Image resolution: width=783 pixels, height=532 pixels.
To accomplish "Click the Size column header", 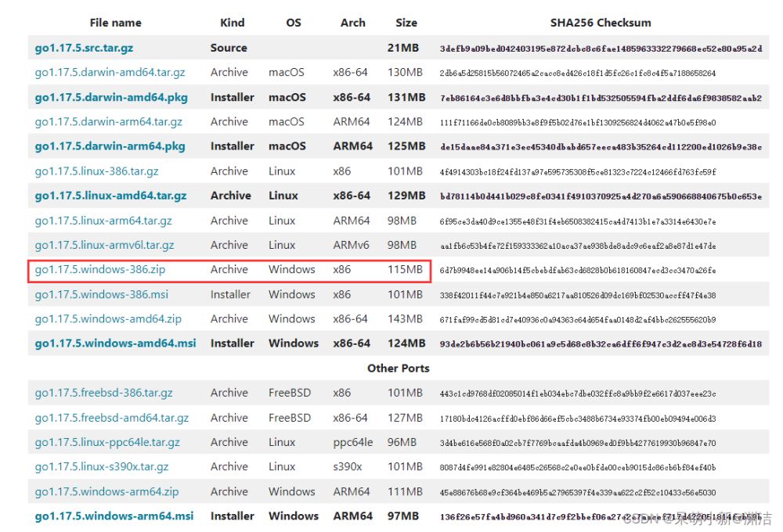I will point(406,23).
